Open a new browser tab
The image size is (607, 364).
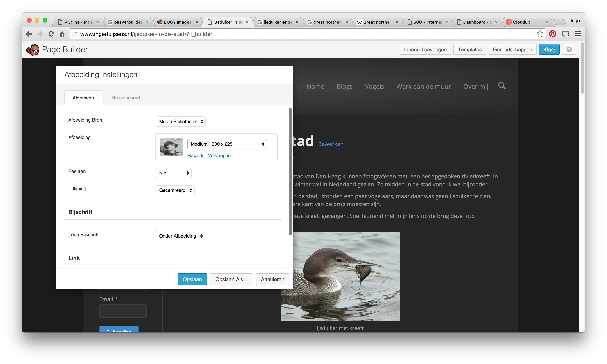click(559, 22)
